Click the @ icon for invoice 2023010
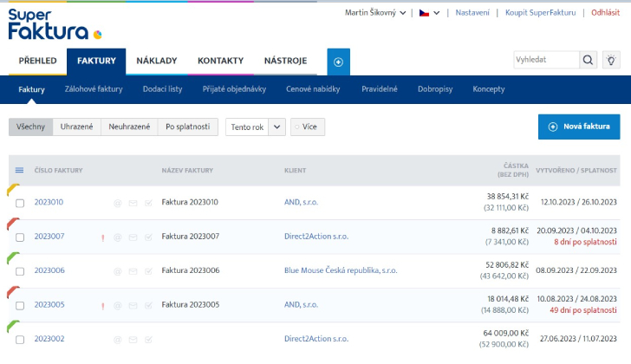The height and width of the screenshot is (364, 631). click(x=118, y=203)
